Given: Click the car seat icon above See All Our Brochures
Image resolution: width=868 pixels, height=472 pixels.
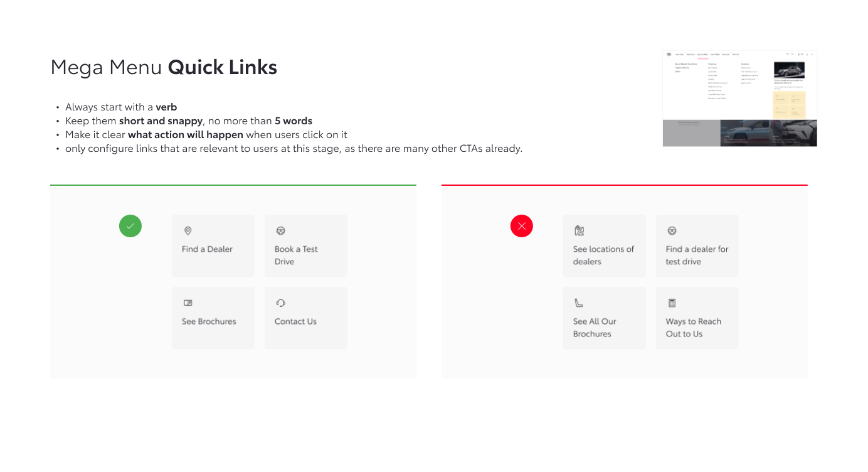Looking at the screenshot, I should (x=579, y=303).
